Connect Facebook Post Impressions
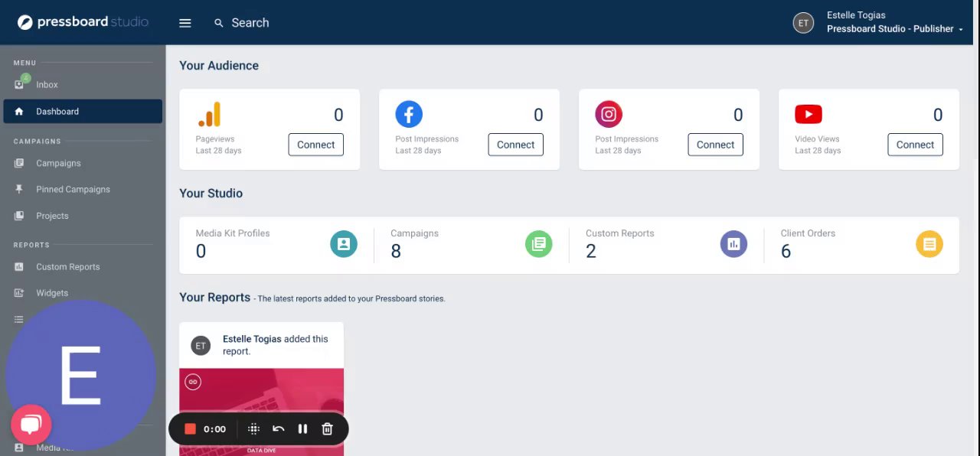The image size is (980, 456). (515, 145)
